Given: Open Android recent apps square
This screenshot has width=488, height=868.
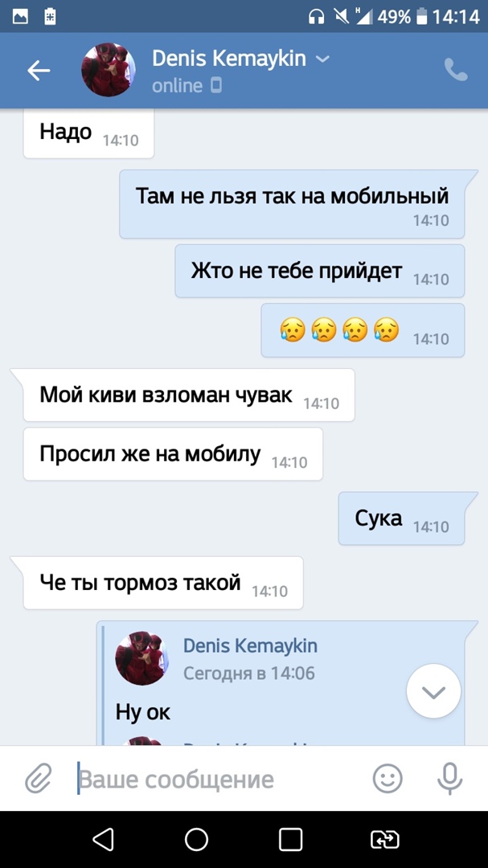Looking at the screenshot, I should 290,839.
